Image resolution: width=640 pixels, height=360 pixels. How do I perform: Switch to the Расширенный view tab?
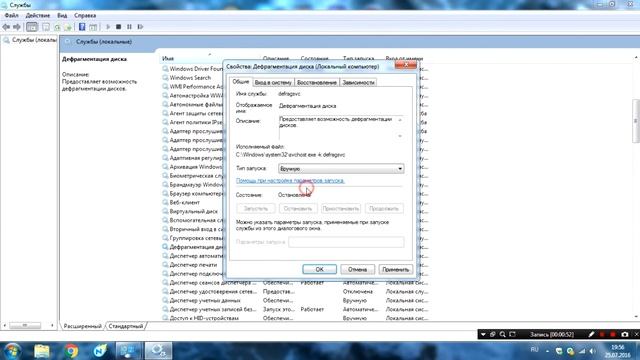pyautogui.click(x=82, y=326)
